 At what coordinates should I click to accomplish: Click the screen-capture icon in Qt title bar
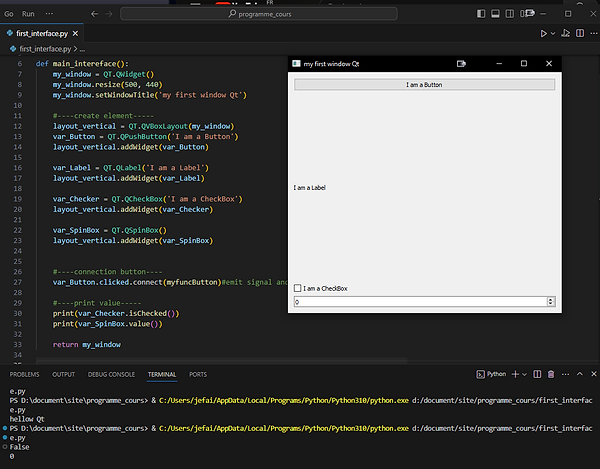coord(461,64)
